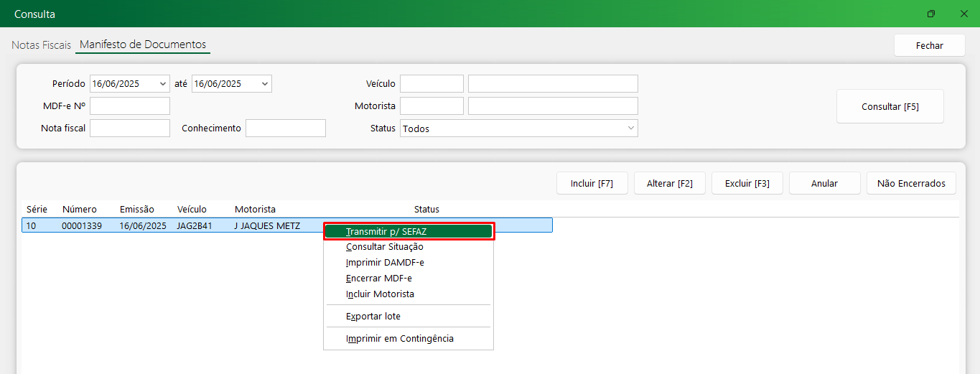Click the Anular button

(x=824, y=183)
